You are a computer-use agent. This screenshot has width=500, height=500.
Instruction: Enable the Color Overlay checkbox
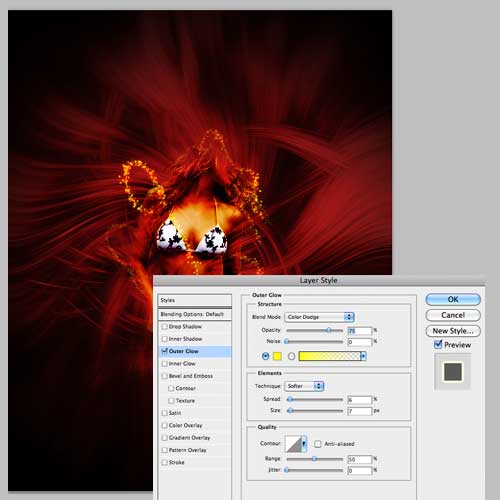164,425
